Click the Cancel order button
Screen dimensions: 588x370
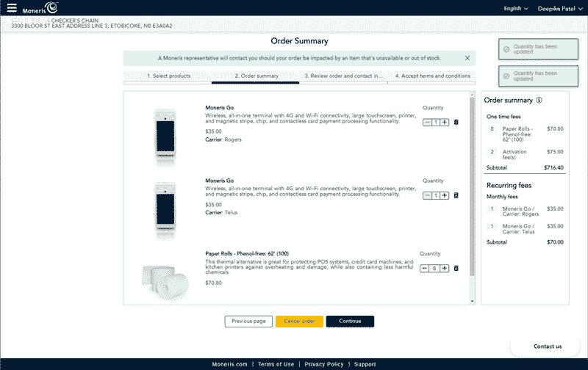tap(299, 322)
